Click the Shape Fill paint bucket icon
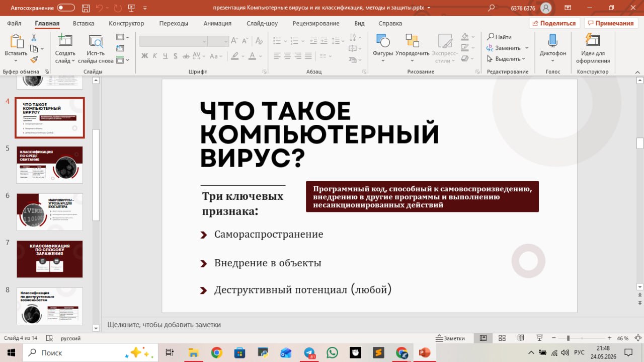 point(465,37)
